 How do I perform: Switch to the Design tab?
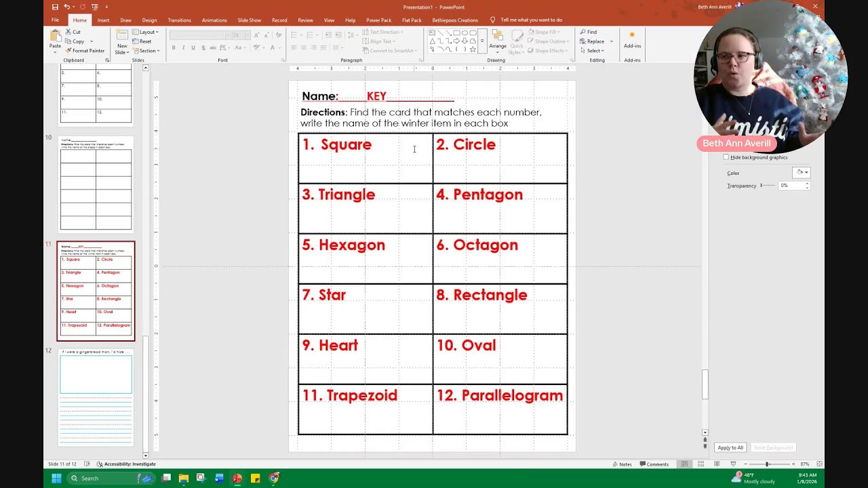(149, 20)
